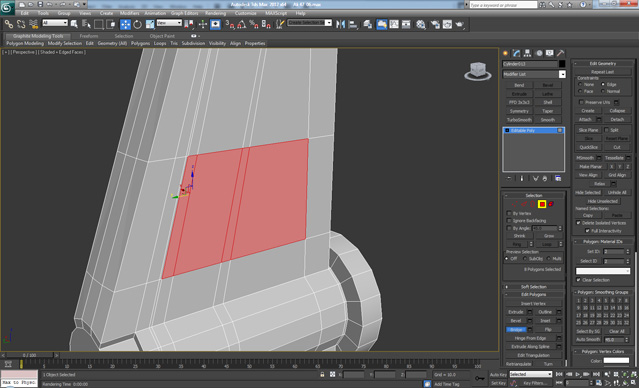
Task: Select the Element sub-object level icon
Action: [x=551, y=204]
